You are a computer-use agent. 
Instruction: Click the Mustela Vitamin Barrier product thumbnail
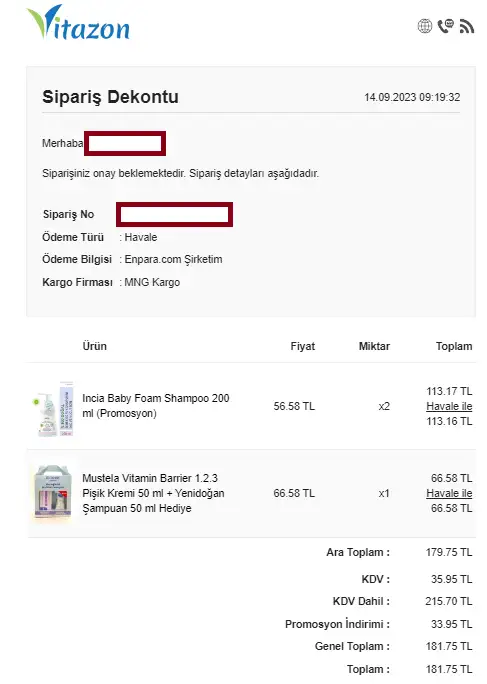(52, 492)
